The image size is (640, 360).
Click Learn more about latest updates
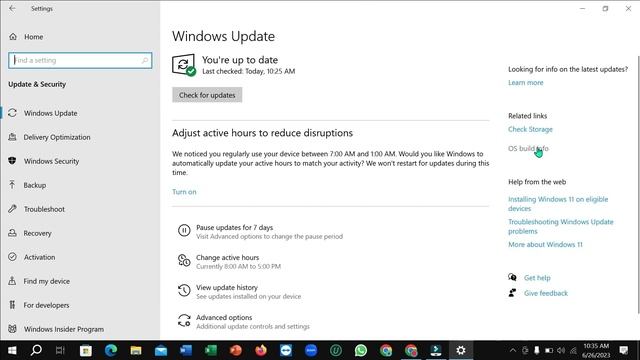pos(526,83)
